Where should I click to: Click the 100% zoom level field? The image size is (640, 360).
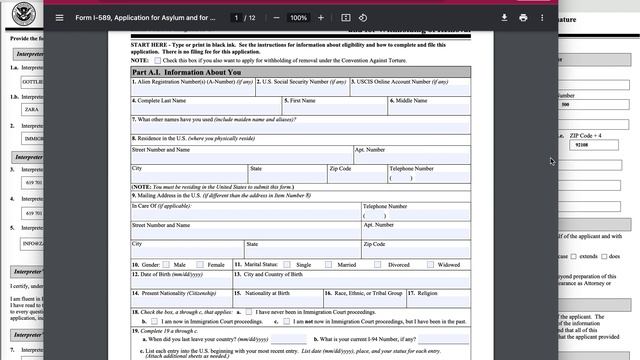click(298, 18)
